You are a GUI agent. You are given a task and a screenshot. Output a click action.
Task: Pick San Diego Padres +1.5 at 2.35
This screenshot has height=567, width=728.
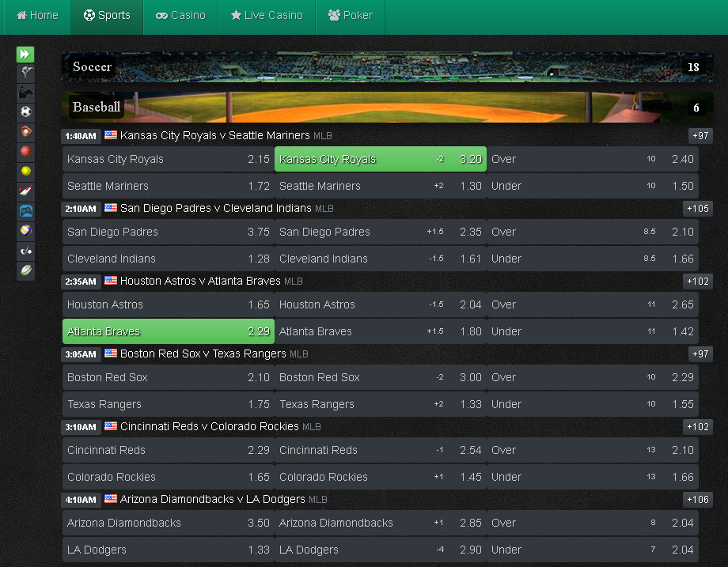[381, 232]
